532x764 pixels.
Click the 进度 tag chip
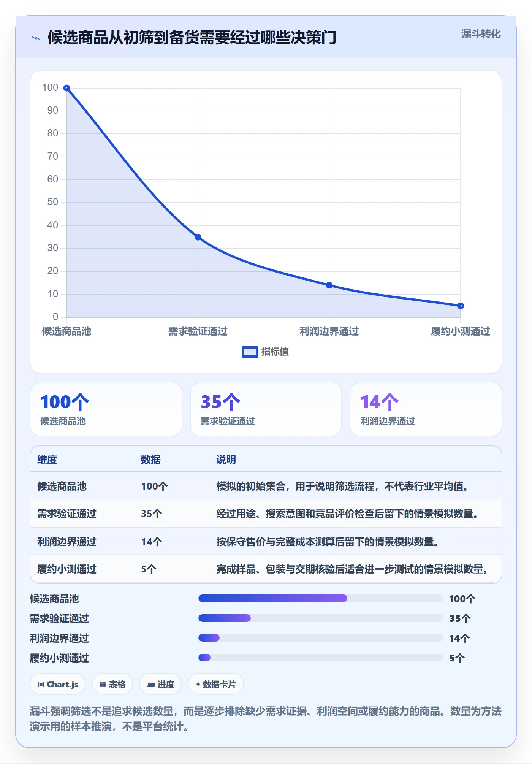[160, 684]
